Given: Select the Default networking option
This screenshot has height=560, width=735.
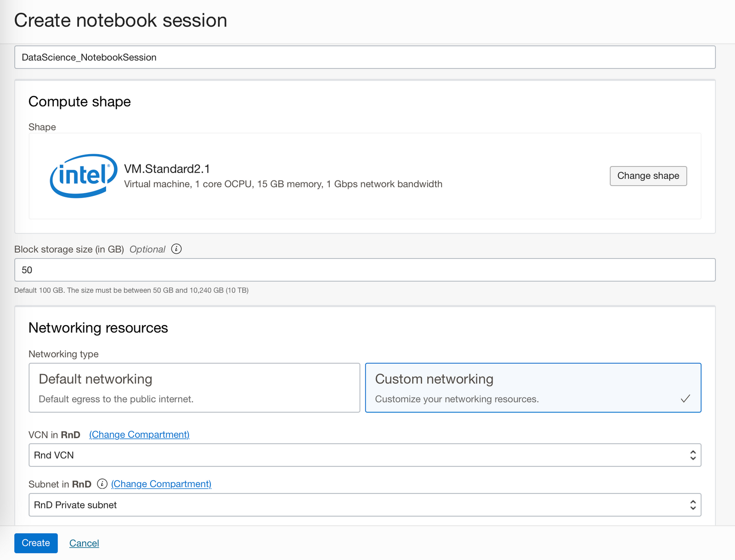Looking at the screenshot, I should point(194,387).
